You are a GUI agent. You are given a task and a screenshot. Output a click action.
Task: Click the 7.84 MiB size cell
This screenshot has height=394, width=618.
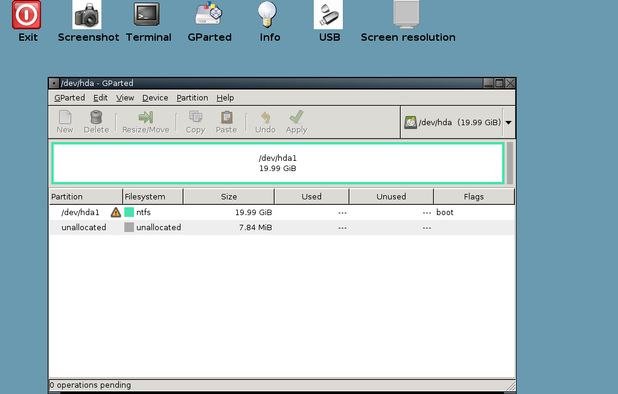click(255, 227)
